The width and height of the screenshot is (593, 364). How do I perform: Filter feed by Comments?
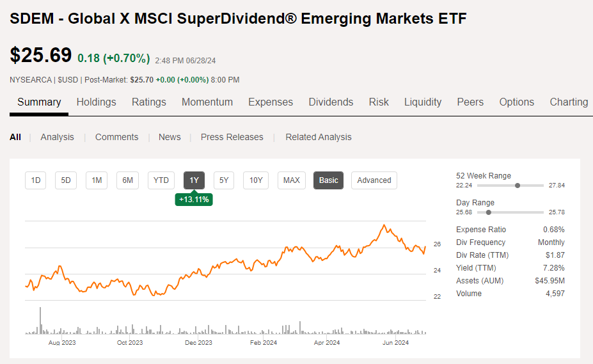[x=116, y=137]
